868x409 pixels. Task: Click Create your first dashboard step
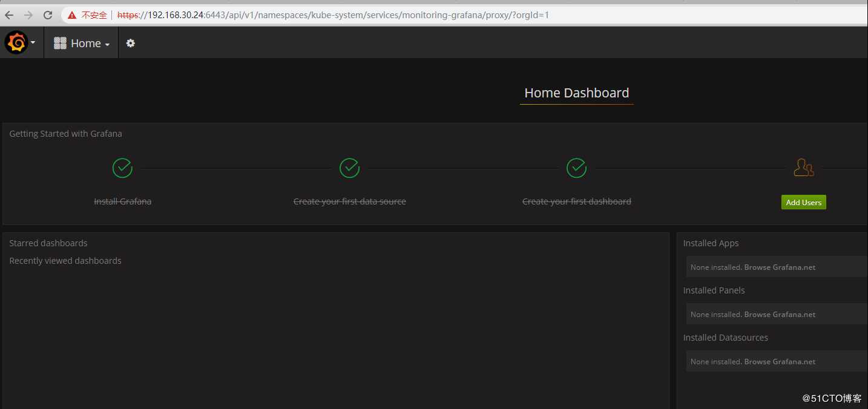[x=577, y=201]
